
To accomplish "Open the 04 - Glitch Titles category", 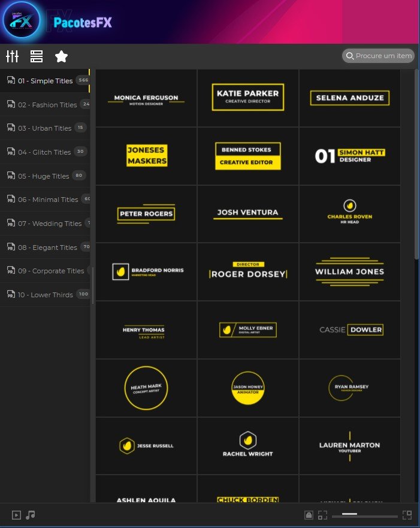I will point(44,152).
